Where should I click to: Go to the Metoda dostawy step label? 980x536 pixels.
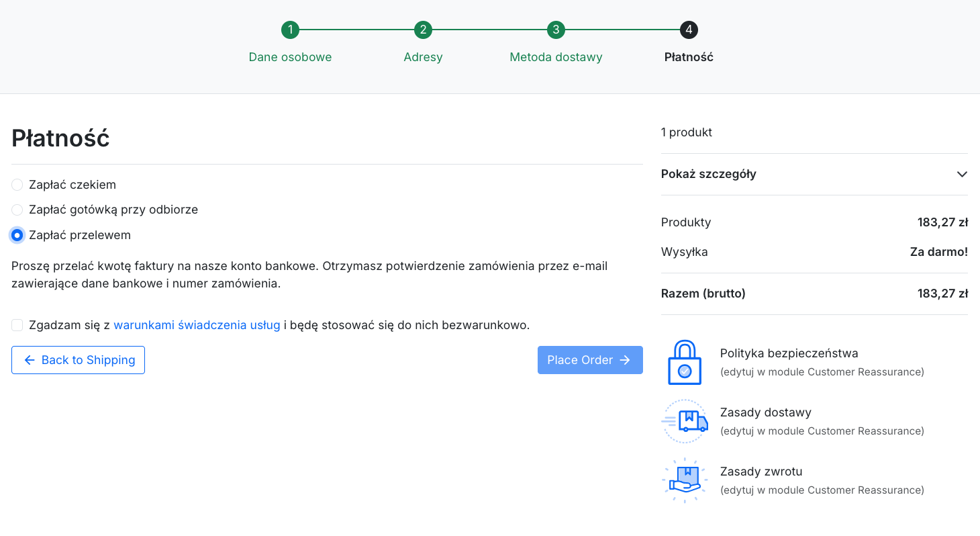pos(556,57)
